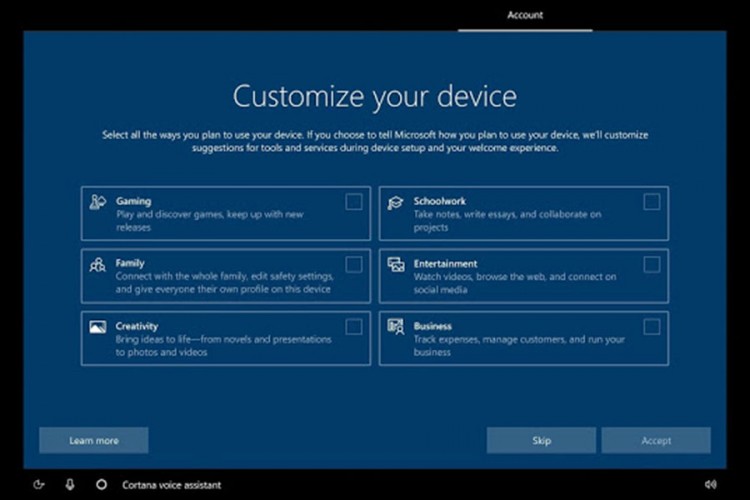This screenshot has width=750, height=500.
Task: Check the Entertainment checkbox
Action: (651, 265)
